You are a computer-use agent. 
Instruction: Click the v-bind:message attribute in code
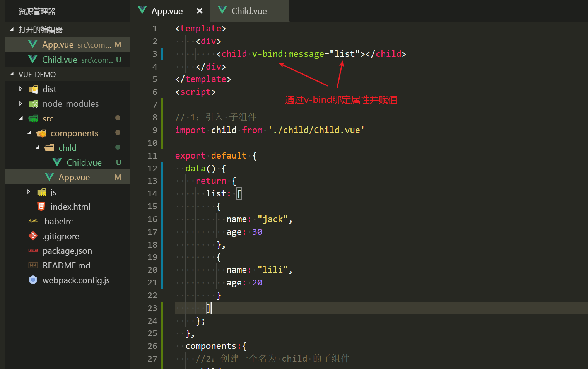[x=288, y=54]
